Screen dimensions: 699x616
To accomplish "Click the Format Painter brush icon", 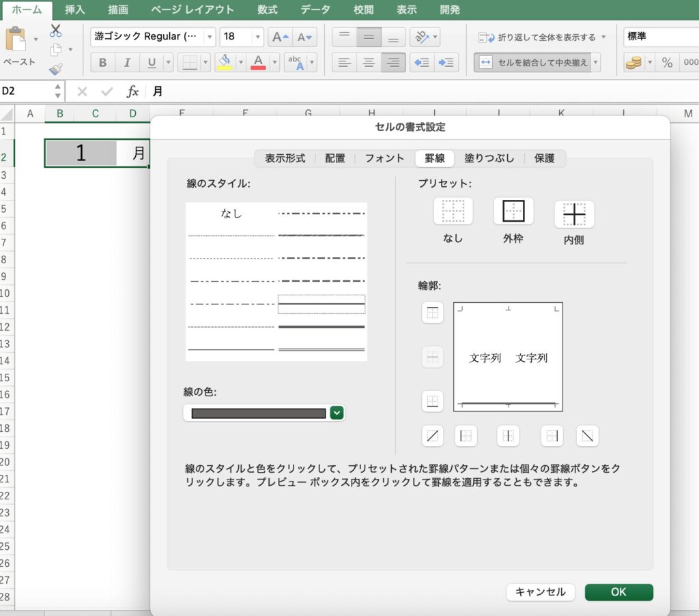I will click(56, 69).
